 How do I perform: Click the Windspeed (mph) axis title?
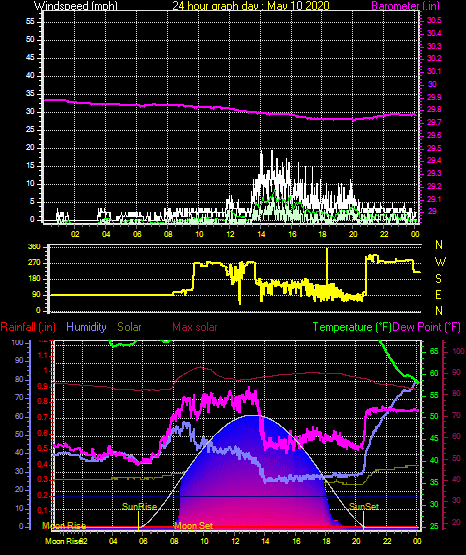76,6
